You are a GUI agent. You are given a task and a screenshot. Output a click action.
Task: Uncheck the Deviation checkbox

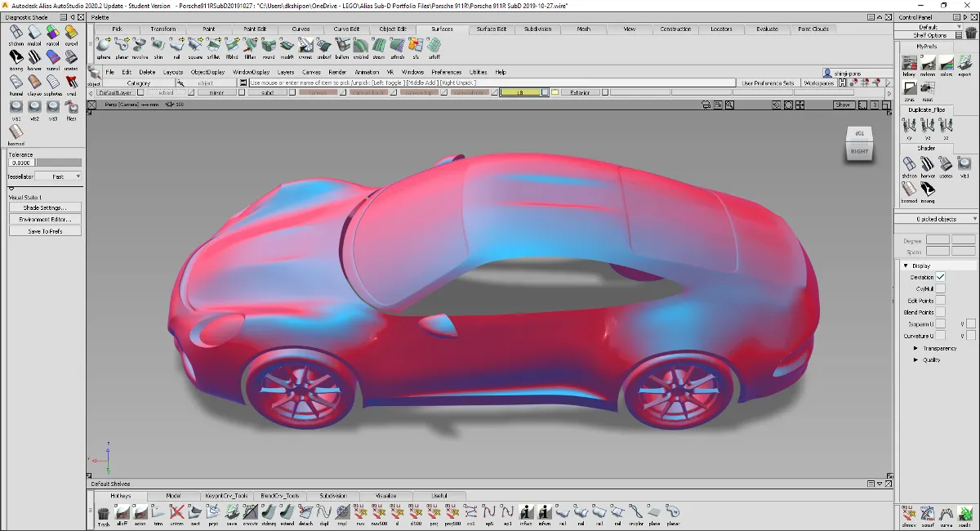[x=941, y=277]
